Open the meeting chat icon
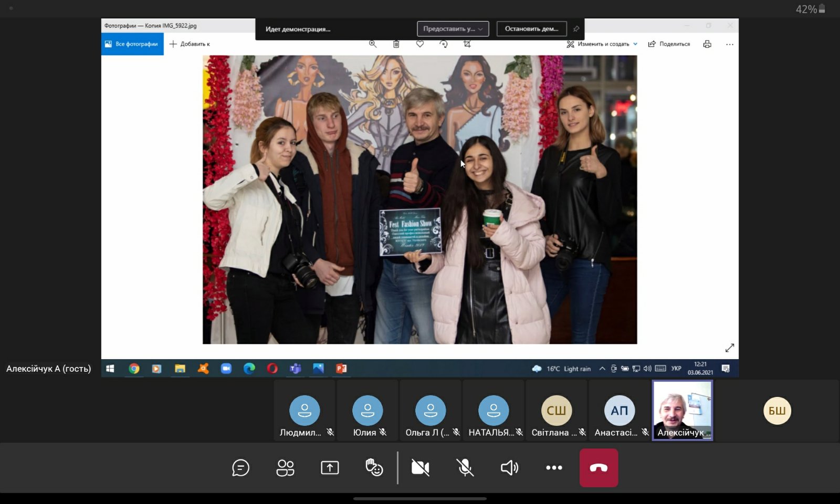The height and width of the screenshot is (504, 840). [240, 468]
